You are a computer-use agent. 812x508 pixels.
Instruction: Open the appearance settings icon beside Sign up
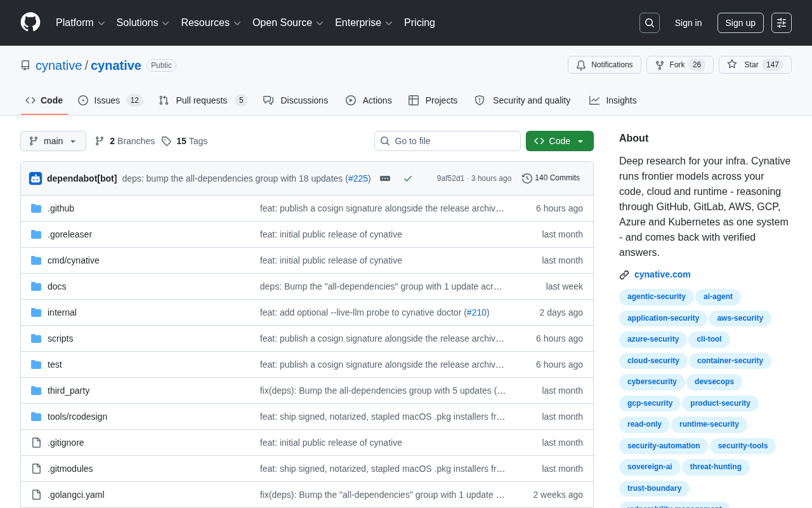(782, 23)
